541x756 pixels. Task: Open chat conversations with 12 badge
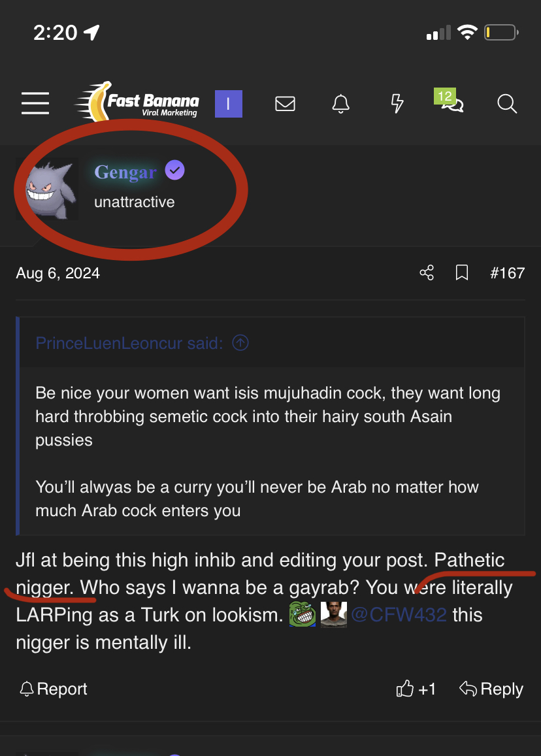[x=450, y=100]
